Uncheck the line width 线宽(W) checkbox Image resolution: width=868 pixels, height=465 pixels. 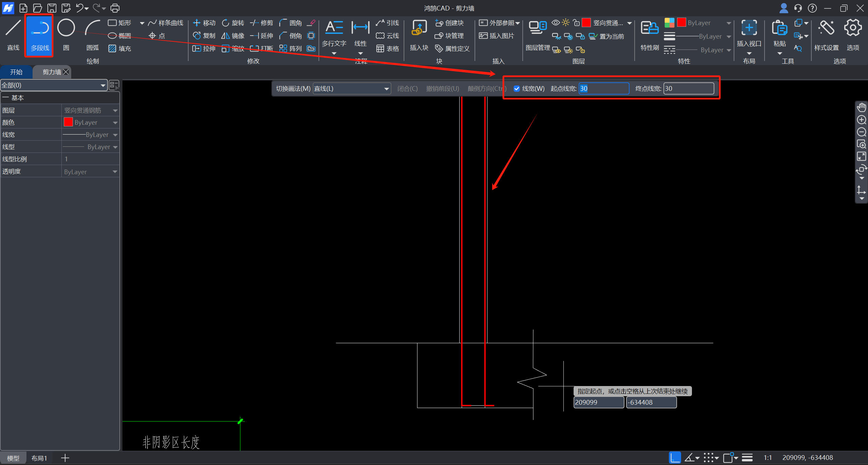517,88
